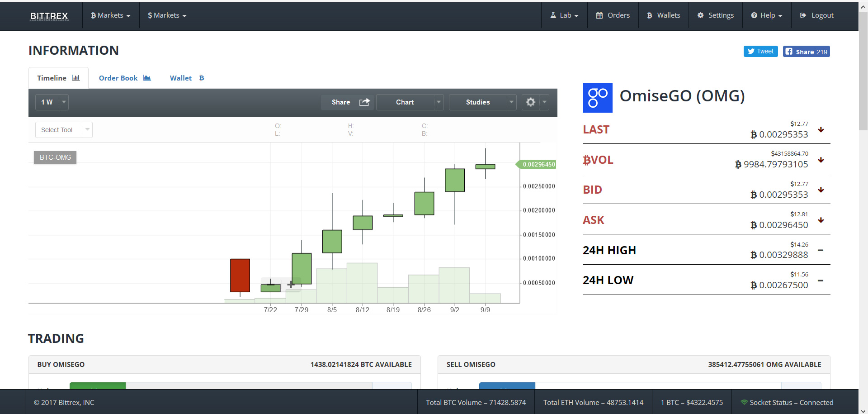868x414 pixels.
Task: Share on Facebook button
Action: pos(806,52)
